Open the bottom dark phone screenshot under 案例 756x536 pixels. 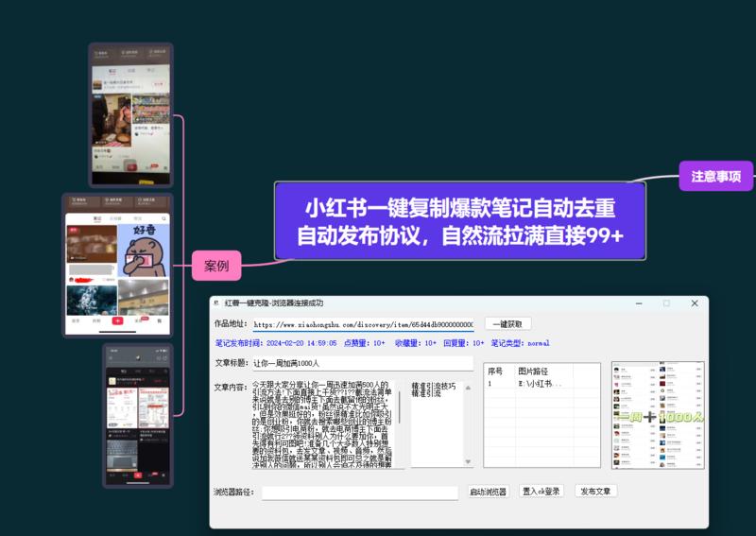coord(137,415)
